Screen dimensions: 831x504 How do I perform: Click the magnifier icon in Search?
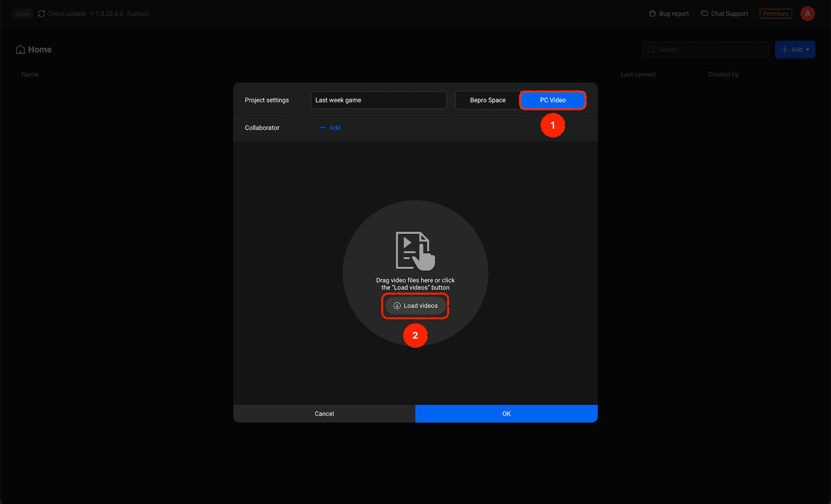(651, 50)
